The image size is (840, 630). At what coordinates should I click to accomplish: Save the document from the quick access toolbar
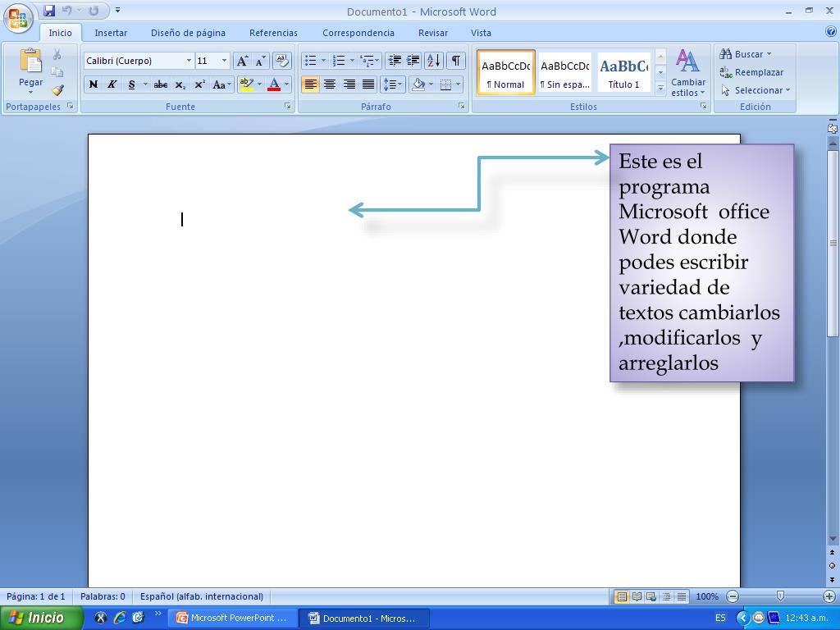[x=49, y=11]
